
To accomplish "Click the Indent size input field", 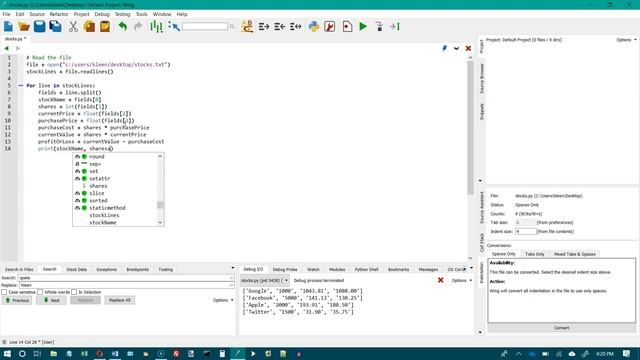I will click(525, 231).
